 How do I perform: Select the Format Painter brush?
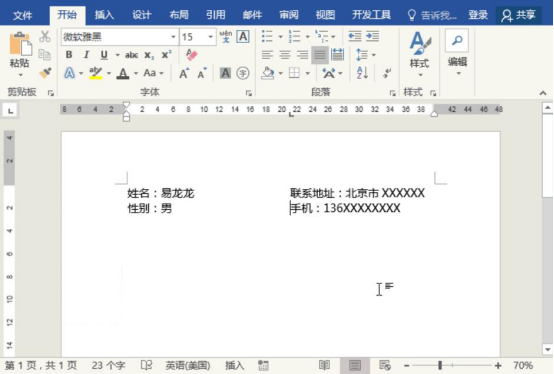45,73
